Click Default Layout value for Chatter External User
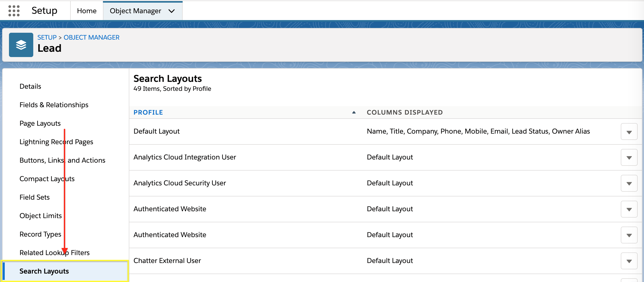Image resolution: width=644 pixels, height=282 pixels. coord(390,261)
